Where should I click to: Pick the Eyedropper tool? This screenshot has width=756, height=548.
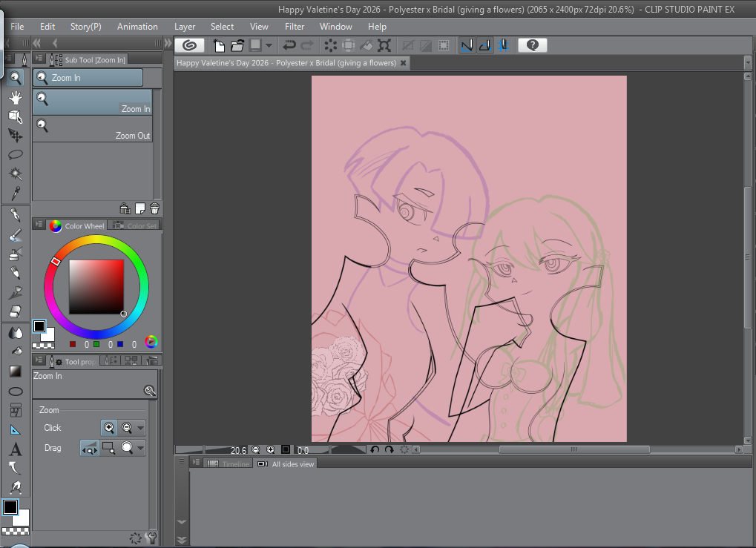tap(15, 193)
